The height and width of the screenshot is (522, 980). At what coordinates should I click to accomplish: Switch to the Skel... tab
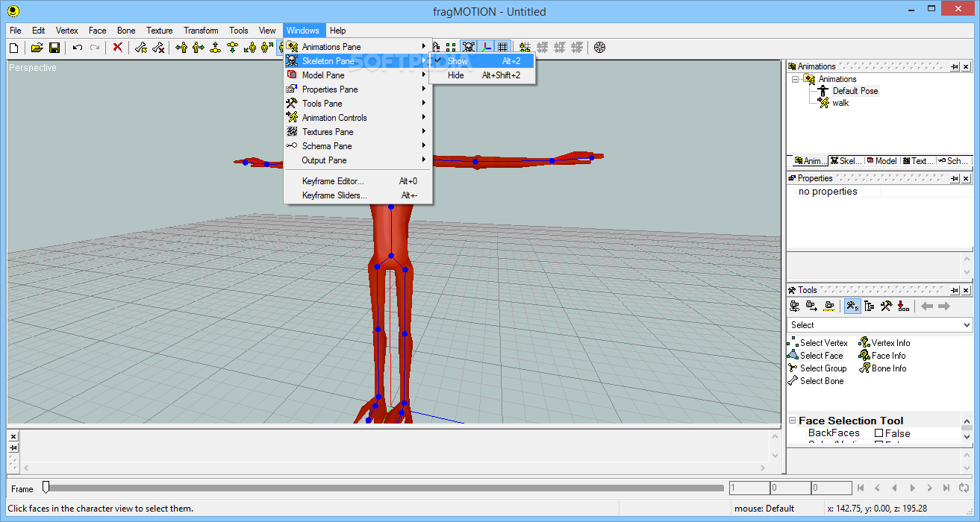pos(846,160)
